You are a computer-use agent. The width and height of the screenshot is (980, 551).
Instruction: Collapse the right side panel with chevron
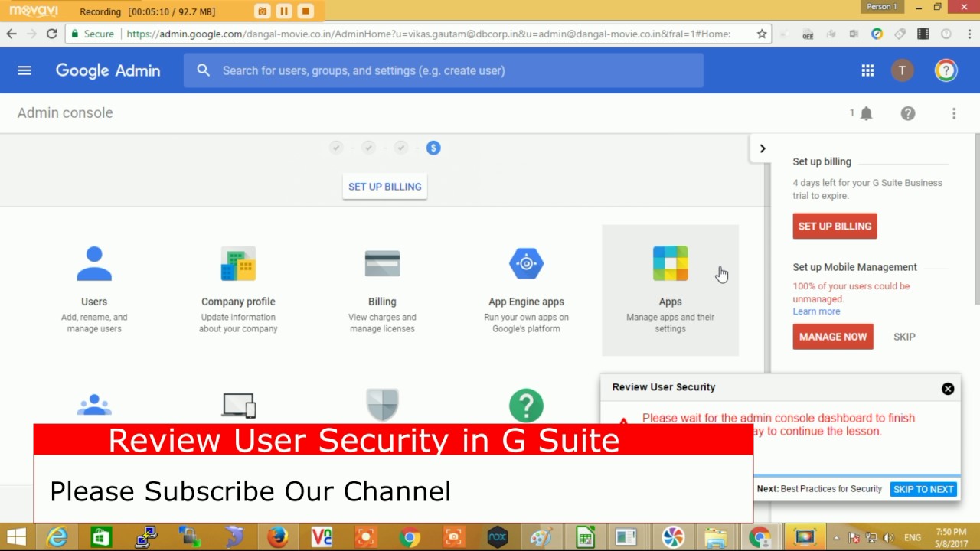(x=762, y=148)
